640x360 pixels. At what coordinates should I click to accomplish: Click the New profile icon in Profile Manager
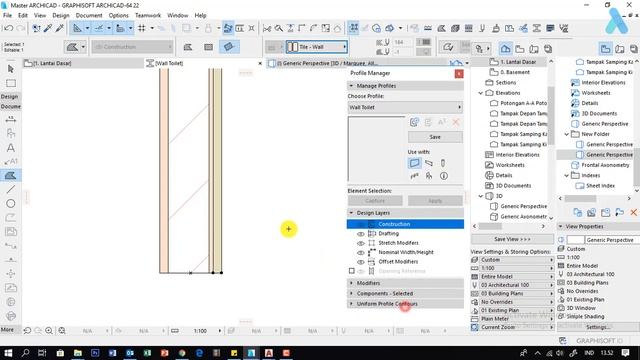click(x=414, y=122)
